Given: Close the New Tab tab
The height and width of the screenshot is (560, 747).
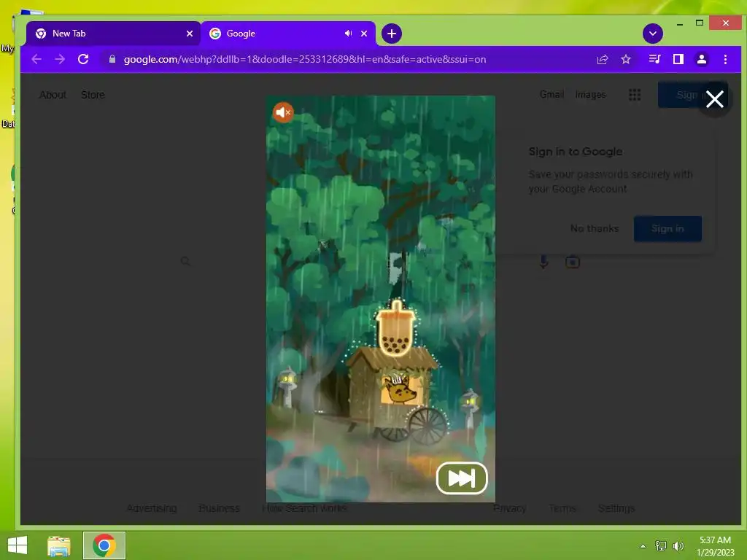Looking at the screenshot, I should 190,34.
